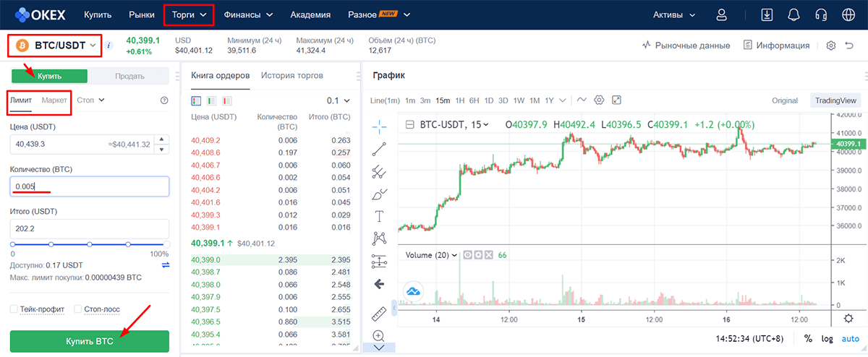Screen dimensions: 868x357
Task: Click the OKEX logo
Action: [x=42, y=14]
